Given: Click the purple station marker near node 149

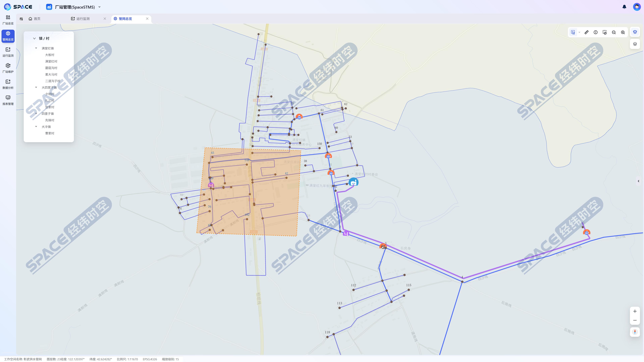Looking at the screenshot, I should pos(211,185).
